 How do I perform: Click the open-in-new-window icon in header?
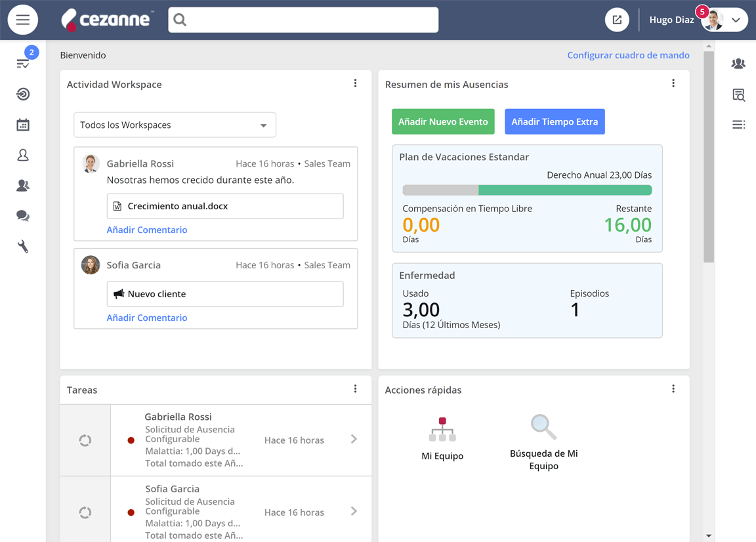pos(617,20)
